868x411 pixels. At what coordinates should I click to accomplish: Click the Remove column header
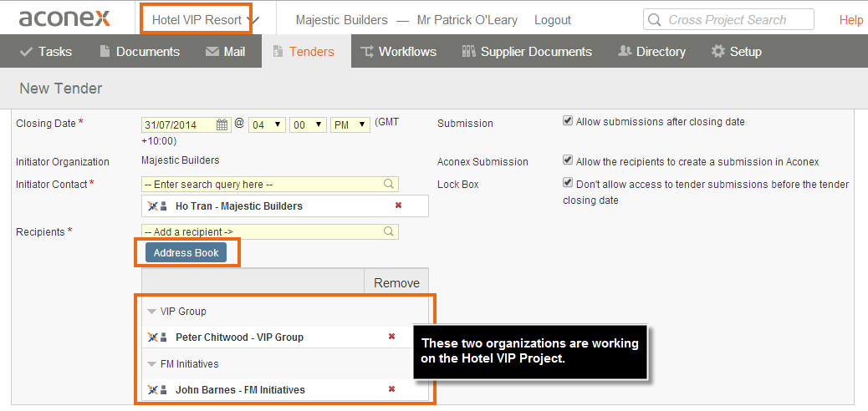396,282
